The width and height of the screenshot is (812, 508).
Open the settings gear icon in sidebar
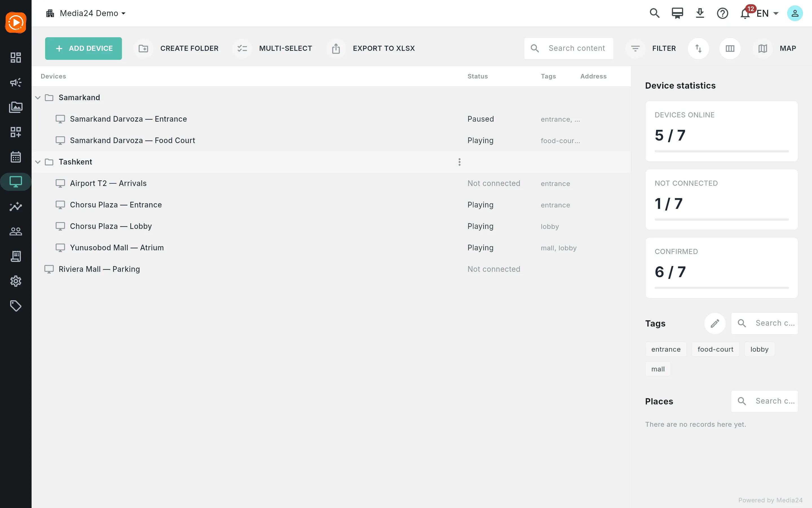(16, 281)
